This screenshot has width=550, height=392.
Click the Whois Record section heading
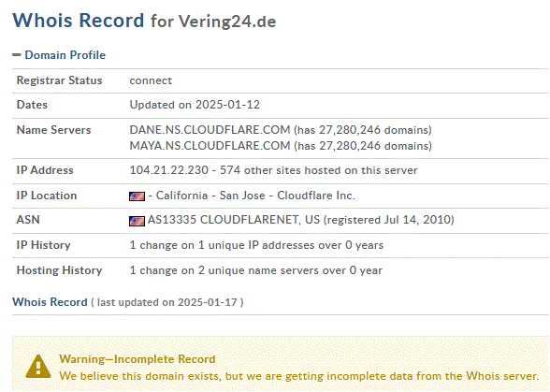click(x=50, y=302)
